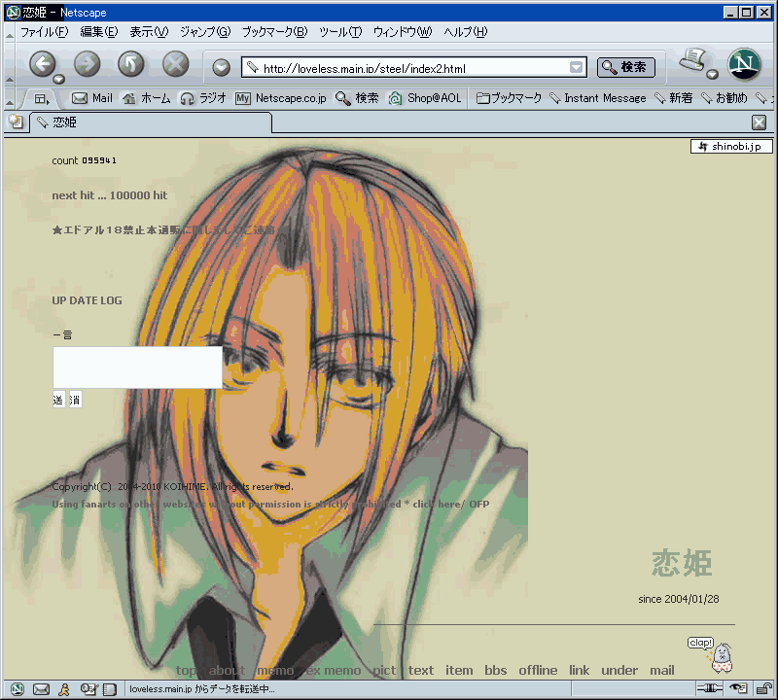Viewport: 778px width, 700px height.
Task: Open the Back button history dropdown arrow
Action: 59,79
